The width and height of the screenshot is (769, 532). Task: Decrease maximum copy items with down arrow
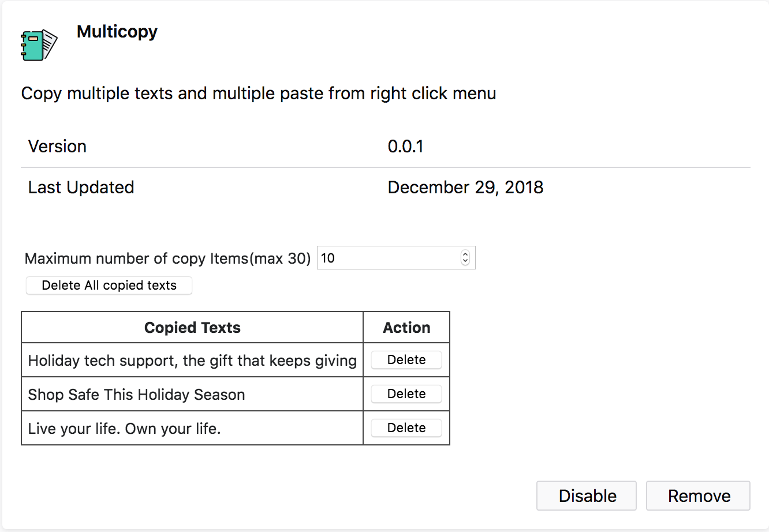click(x=465, y=261)
